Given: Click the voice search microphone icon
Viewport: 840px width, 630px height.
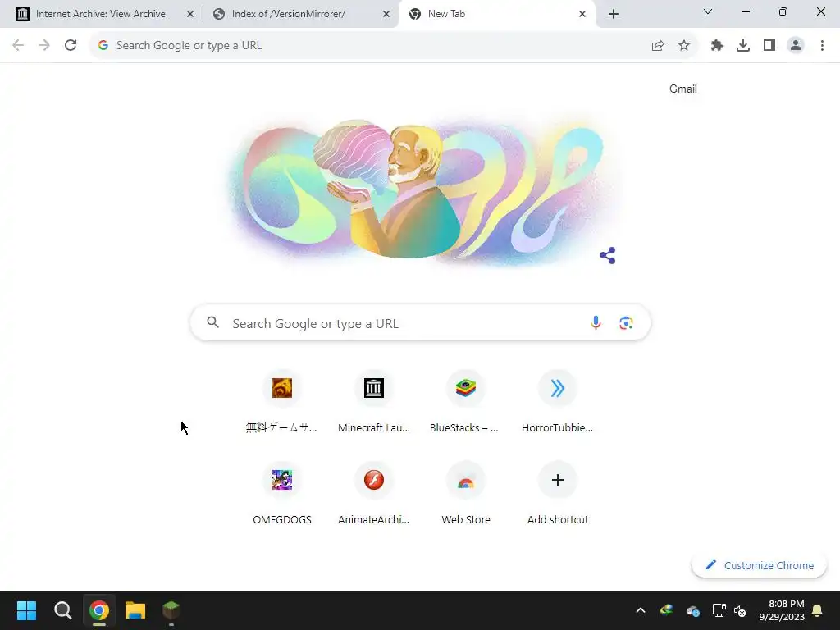Looking at the screenshot, I should coord(596,323).
